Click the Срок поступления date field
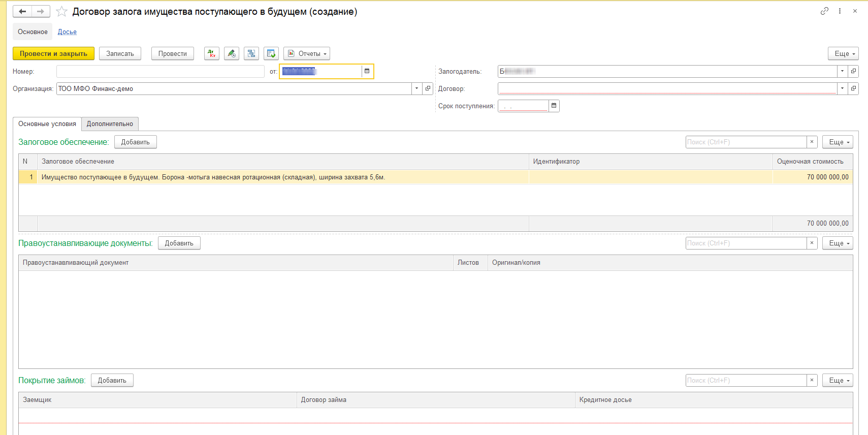The height and width of the screenshot is (435, 868). 523,106
